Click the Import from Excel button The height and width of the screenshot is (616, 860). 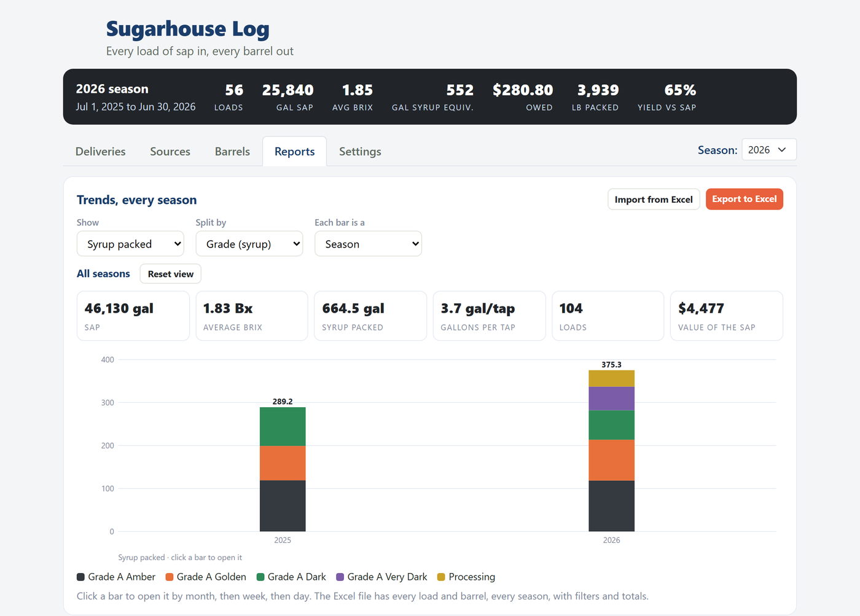[654, 199]
